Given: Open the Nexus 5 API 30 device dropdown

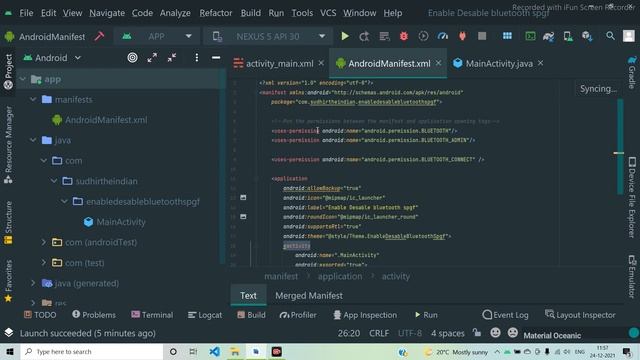Looking at the screenshot, I should (x=268, y=36).
